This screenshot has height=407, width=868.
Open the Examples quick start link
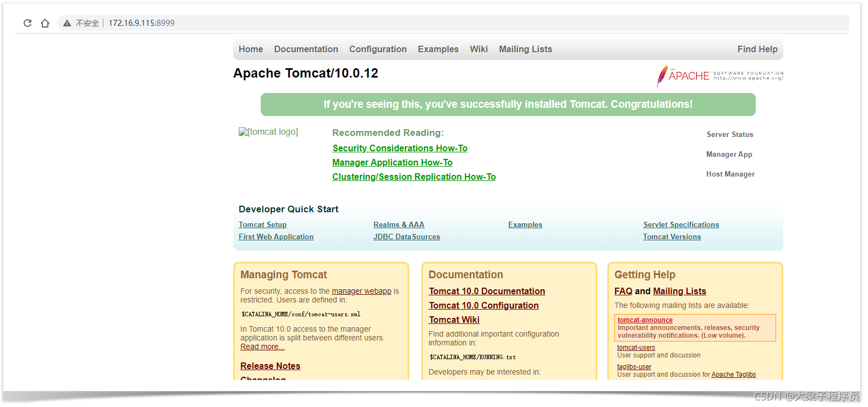tap(525, 225)
